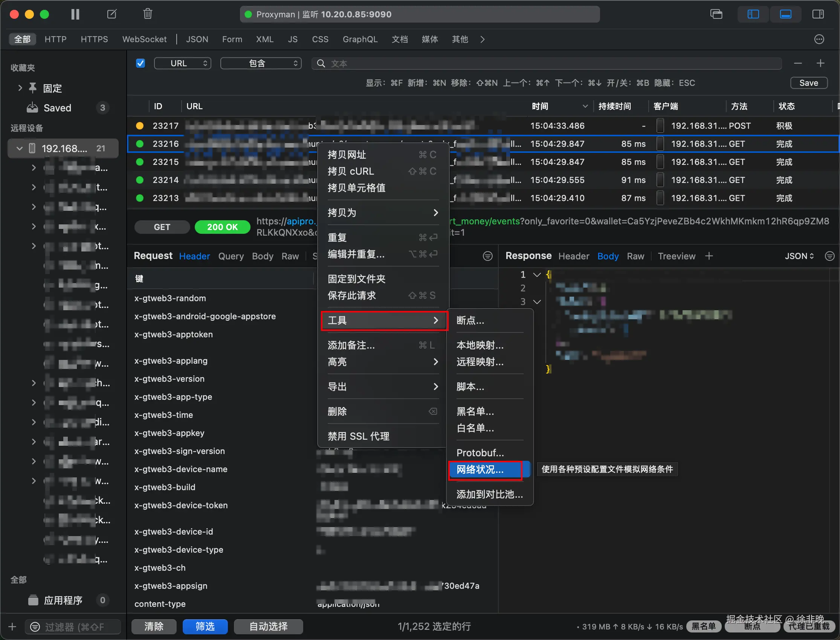
Task: Open the URL filter field dropdown
Action: (183, 63)
